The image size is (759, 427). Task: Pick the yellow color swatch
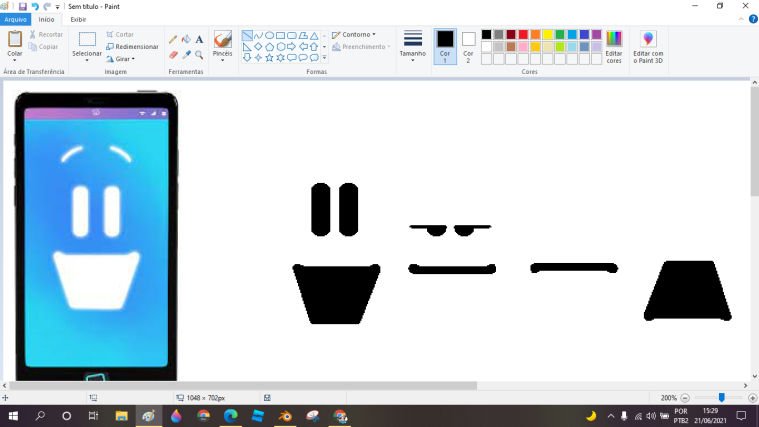click(x=547, y=34)
